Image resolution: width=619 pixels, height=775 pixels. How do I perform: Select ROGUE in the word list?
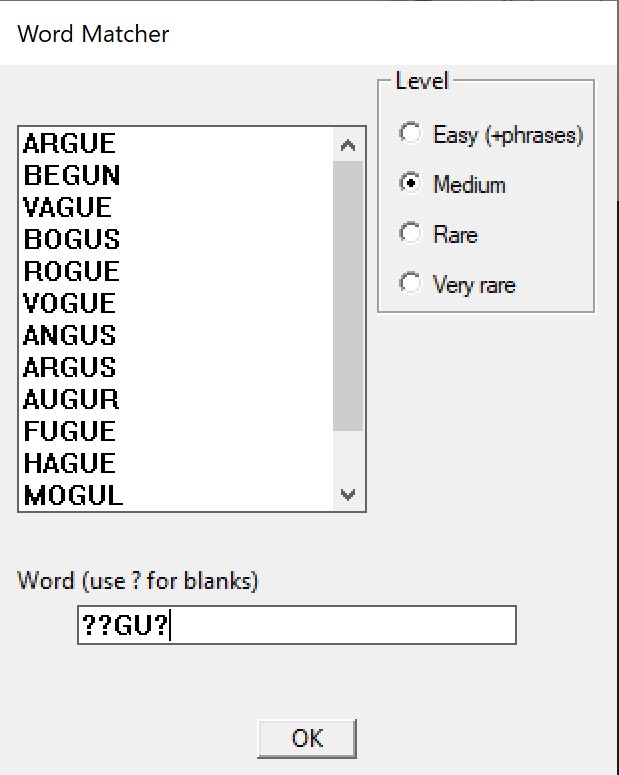[x=176, y=271]
